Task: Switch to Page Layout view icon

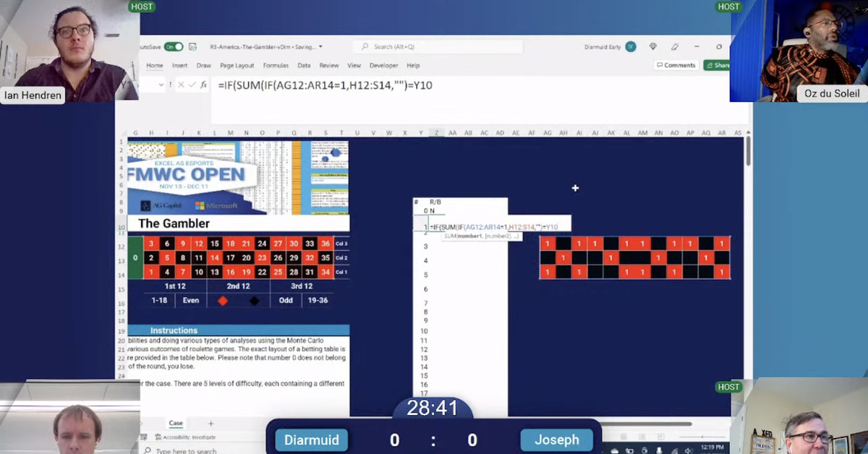Action: pyautogui.click(x=642, y=437)
